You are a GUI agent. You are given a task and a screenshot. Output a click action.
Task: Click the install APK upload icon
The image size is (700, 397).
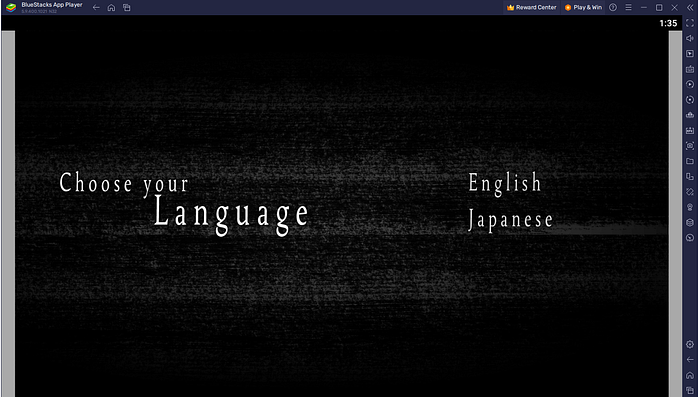click(x=690, y=115)
